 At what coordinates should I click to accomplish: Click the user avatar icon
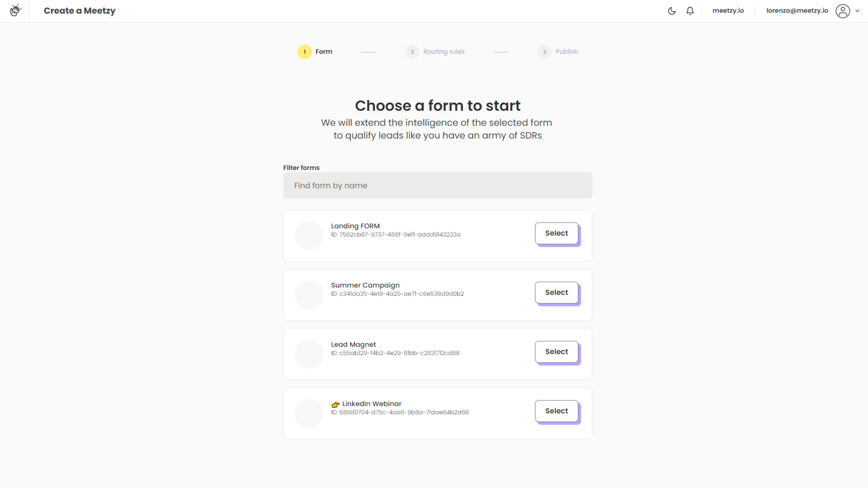[x=843, y=11]
